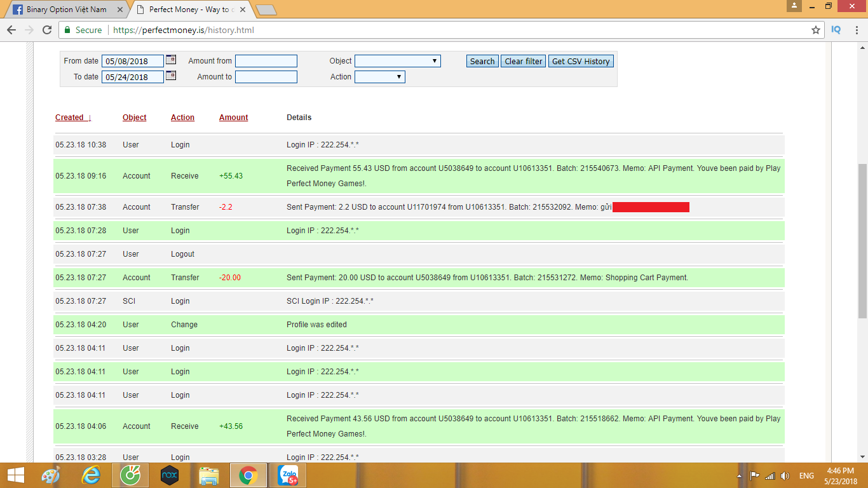Launch Paint from the taskbar

(x=50, y=475)
